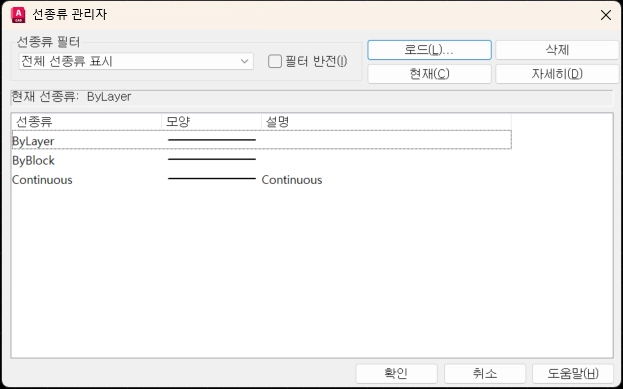This screenshot has height=389, width=623.
Task: Close the 선종류 관리자 dialog
Action: pyautogui.click(x=606, y=15)
